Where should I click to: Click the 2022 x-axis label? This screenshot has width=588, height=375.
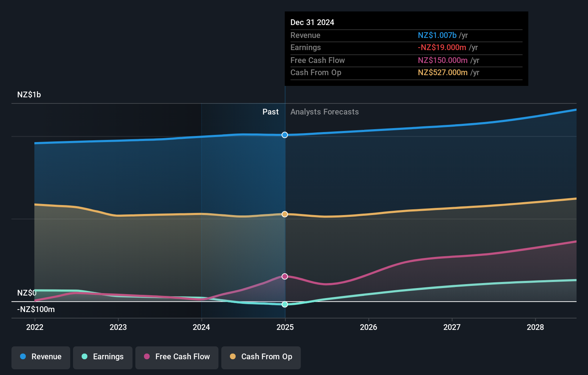35,327
